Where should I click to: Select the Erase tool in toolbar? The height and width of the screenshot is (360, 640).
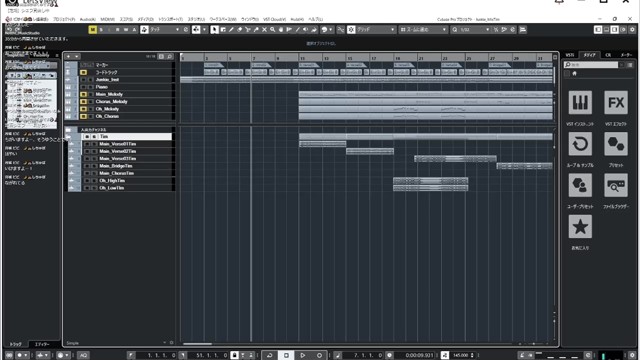click(240, 30)
